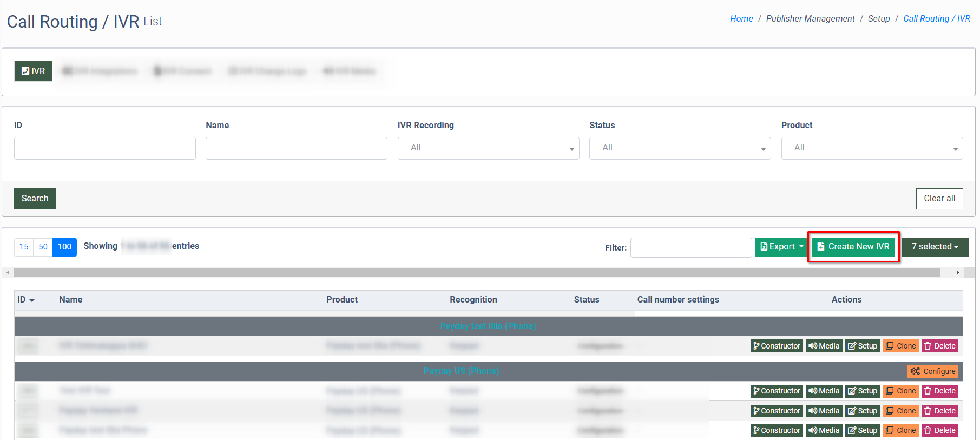The width and height of the screenshot is (980, 440).
Task: Clone the IVR in the first row
Action: coord(900,346)
